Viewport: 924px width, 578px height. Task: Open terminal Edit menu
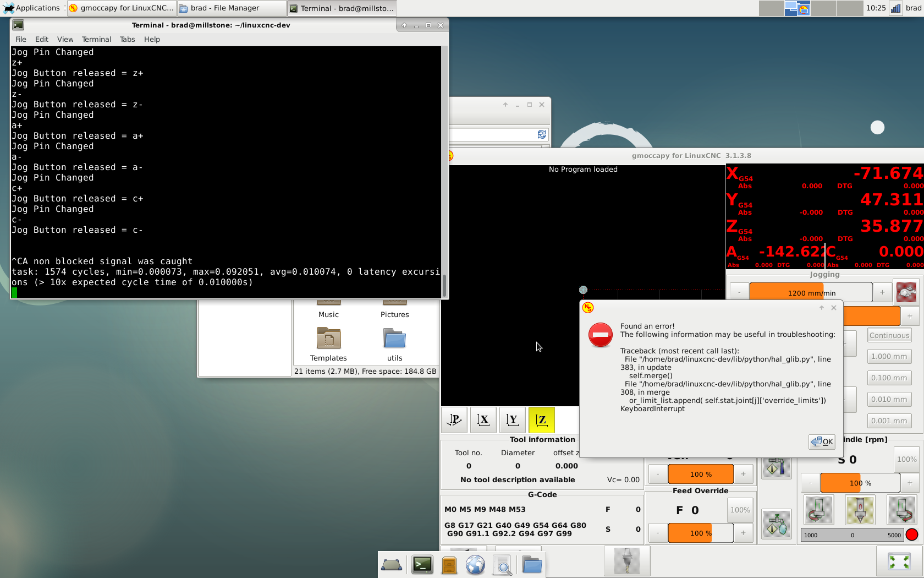(42, 39)
